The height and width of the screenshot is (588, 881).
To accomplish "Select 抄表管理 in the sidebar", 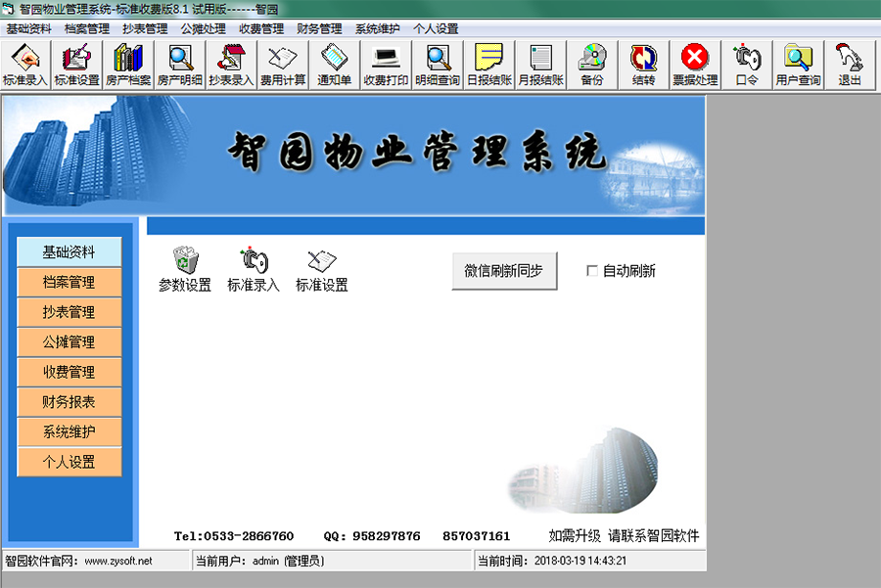I will pos(70,312).
